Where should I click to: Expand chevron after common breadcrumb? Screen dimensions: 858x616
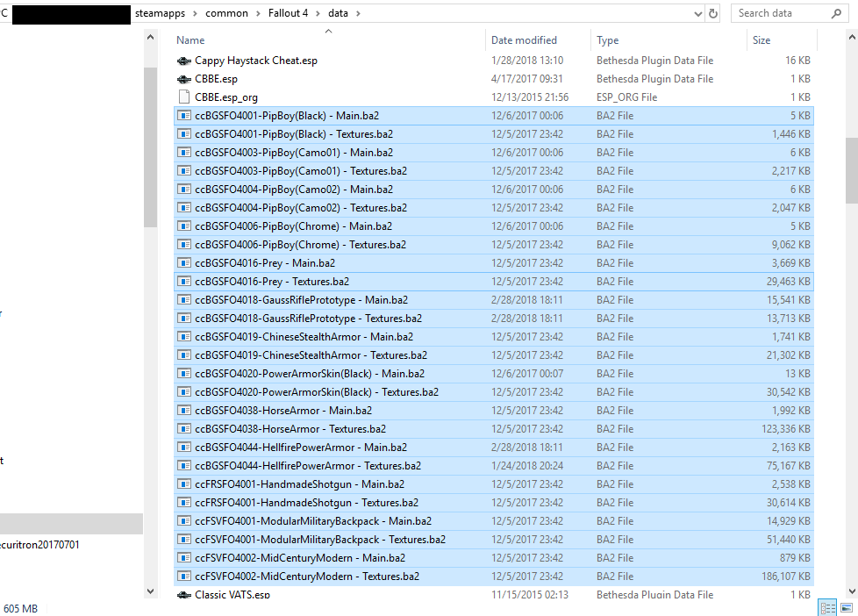point(258,14)
